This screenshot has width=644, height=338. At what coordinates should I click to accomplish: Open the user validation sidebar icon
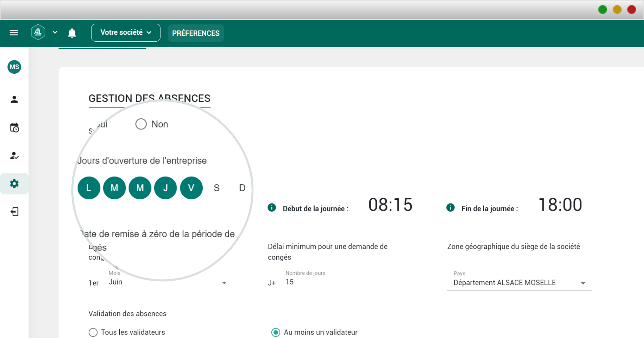point(14,155)
